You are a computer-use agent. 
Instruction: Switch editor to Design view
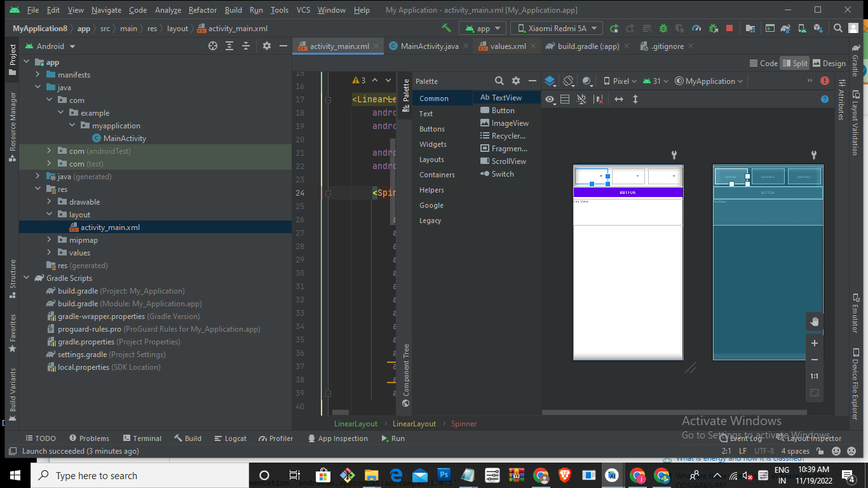click(829, 63)
